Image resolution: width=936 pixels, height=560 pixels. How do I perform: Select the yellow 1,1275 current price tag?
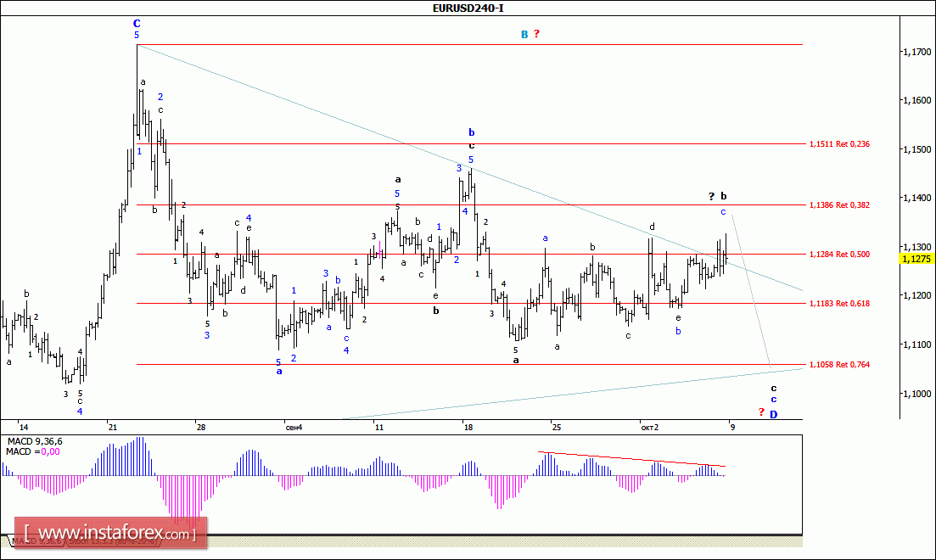(x=916, y=259)
